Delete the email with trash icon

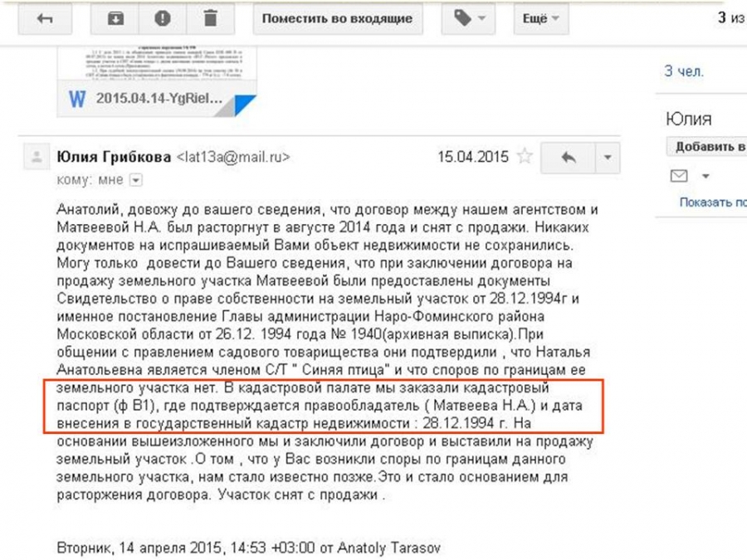point(211,19)
